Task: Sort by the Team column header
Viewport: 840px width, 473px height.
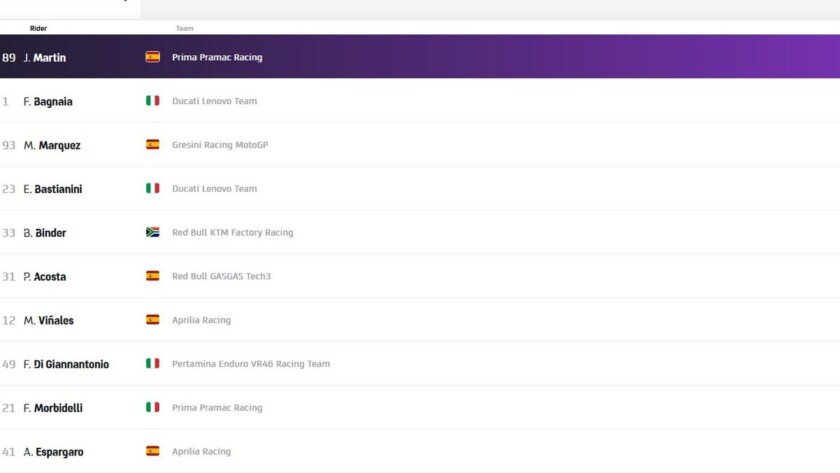Action: (184, 28)
